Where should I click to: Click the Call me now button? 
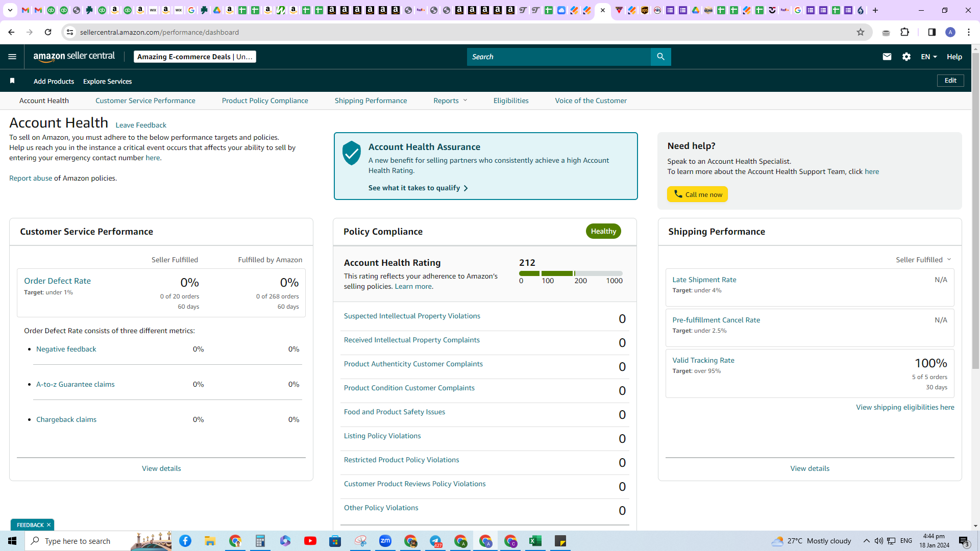(697, 194)
